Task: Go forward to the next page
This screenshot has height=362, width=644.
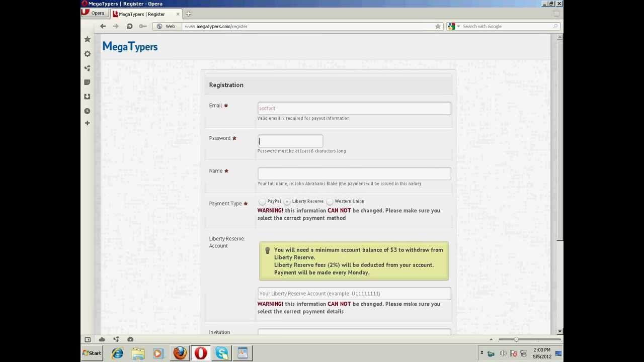Action: 116,26
